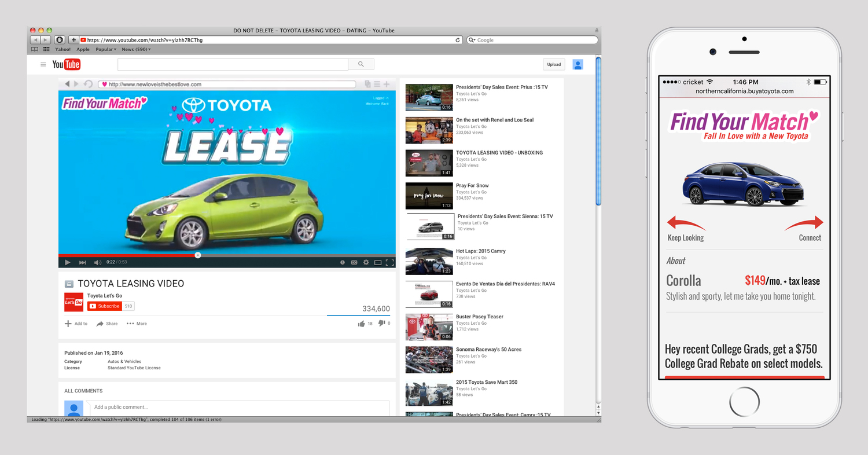Share the video via Share arrow

point(100,324)
